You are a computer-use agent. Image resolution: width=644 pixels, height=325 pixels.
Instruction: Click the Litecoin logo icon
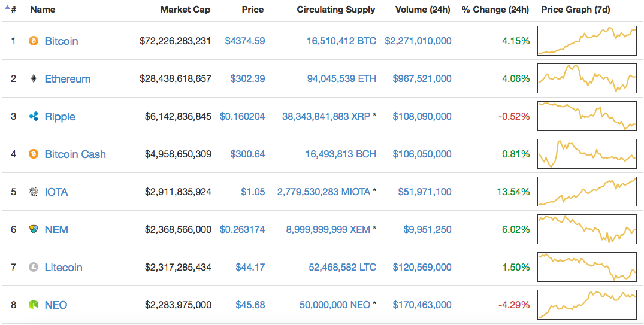pos(34,267)
